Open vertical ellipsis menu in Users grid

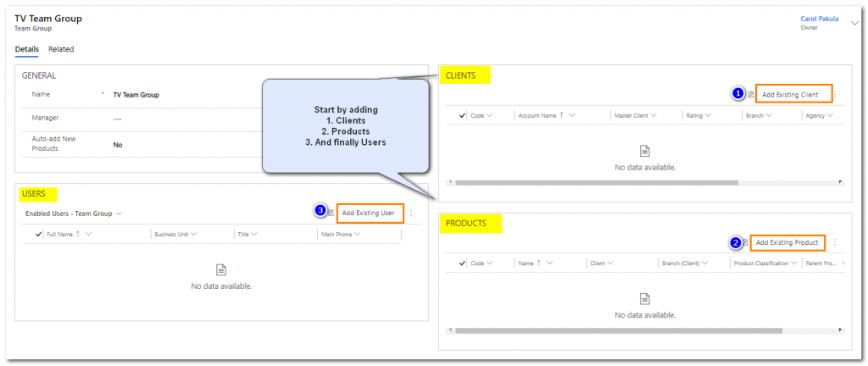[411, 213]
